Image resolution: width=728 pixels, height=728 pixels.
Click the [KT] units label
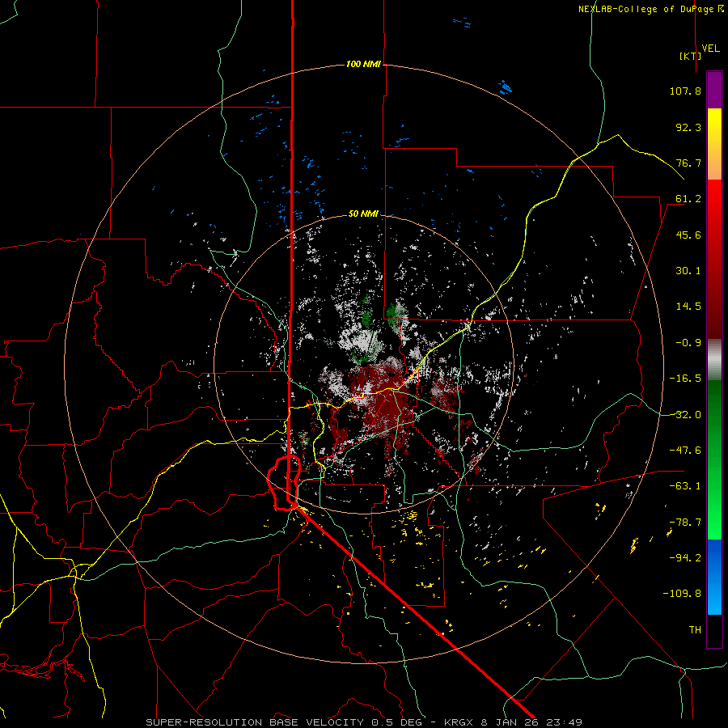tap(691, 56)
